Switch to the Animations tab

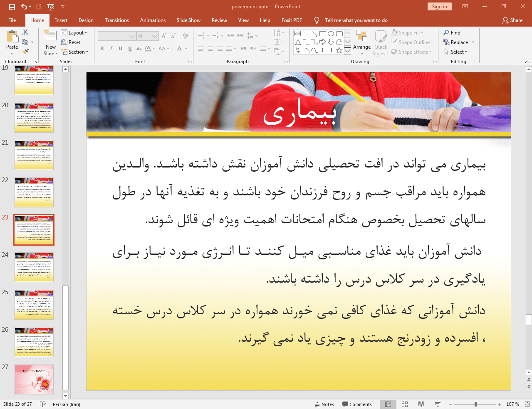click(x=153, y=20)
